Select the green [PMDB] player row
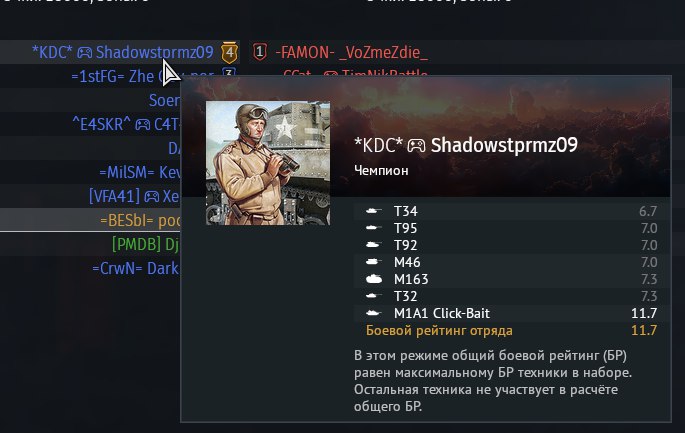This screenshot has height=433, width=685. point(90,244)
